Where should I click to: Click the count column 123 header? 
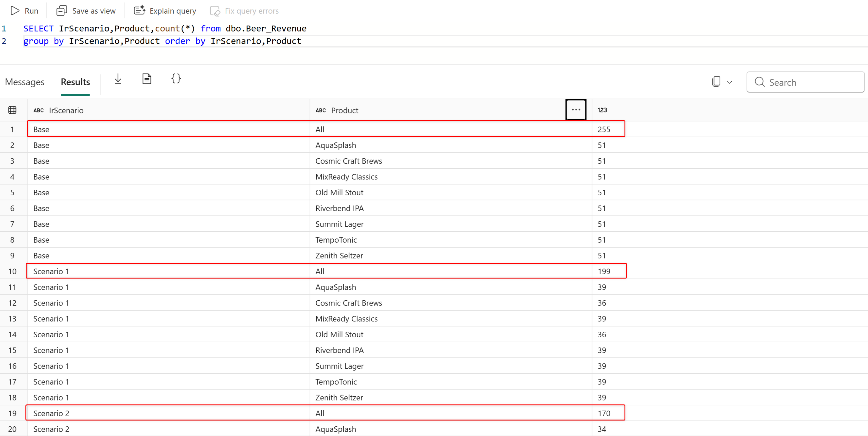coord(602,110)
